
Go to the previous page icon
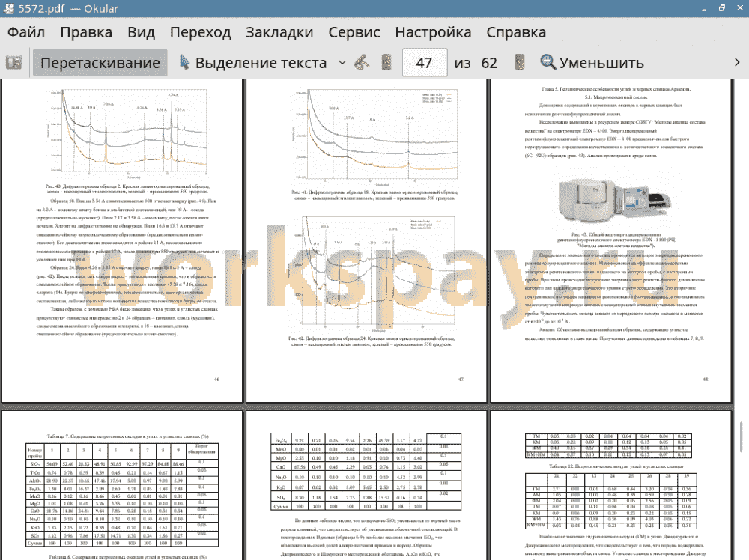pos(386,63)
